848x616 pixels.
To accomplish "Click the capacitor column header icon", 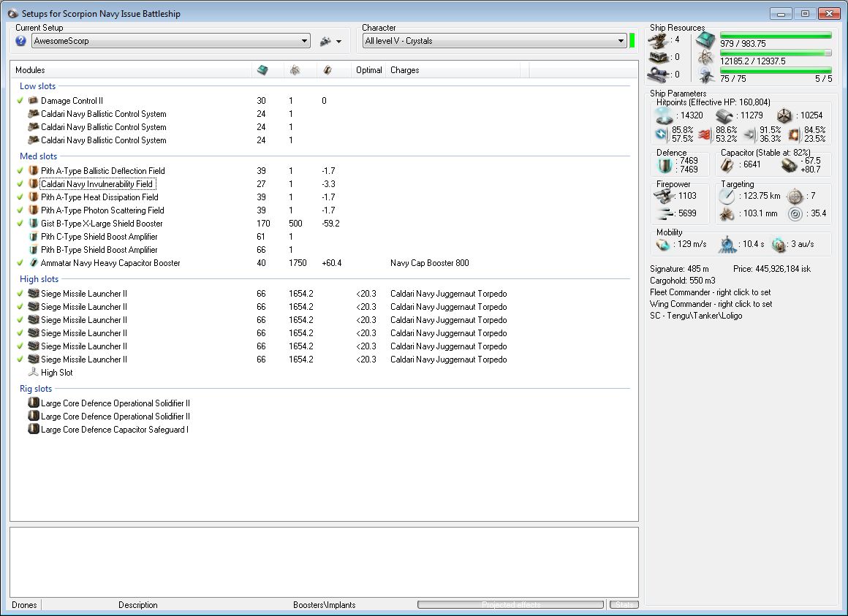I will pos(328,70).
